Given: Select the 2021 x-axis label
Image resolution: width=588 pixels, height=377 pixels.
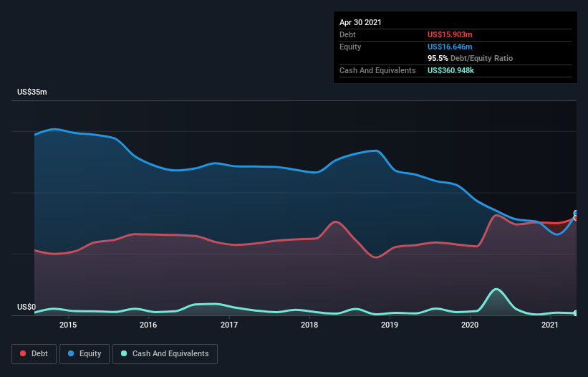Looking at the screenshot, I should pyautogui.click(x=550, y=325).
